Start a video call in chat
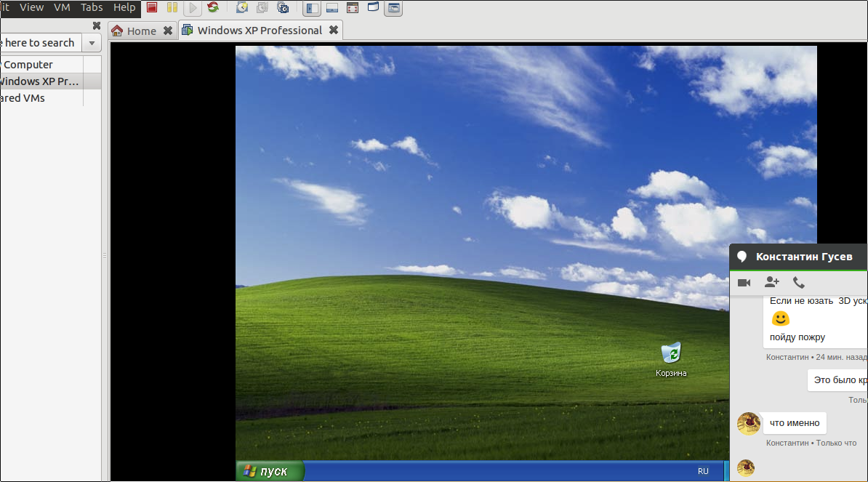The width and height of the screenshot is (868, 482). 744,283
